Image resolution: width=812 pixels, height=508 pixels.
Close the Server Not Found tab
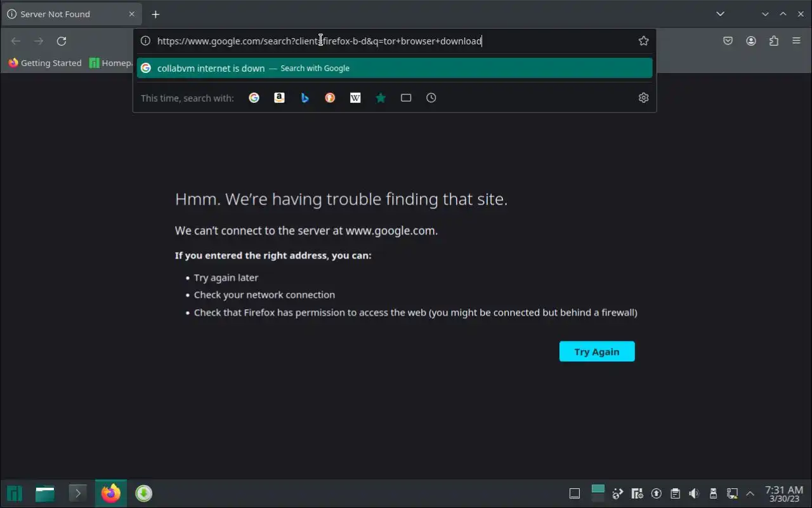[132, 14]
